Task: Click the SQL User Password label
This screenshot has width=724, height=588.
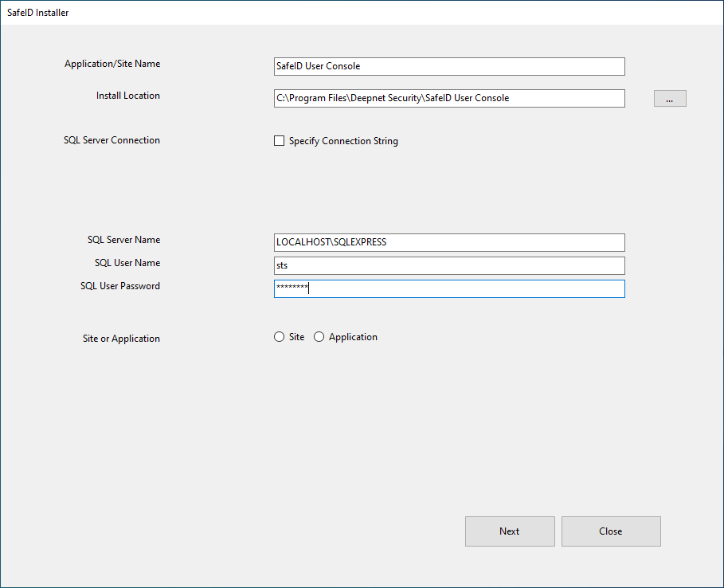Action: pyautogui.click(x=120, y=286)
